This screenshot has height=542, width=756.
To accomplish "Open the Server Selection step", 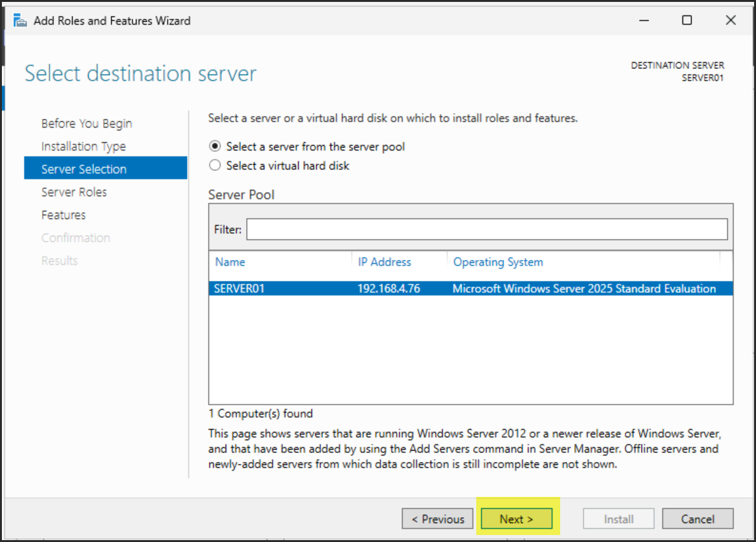I will click(84, 169).
